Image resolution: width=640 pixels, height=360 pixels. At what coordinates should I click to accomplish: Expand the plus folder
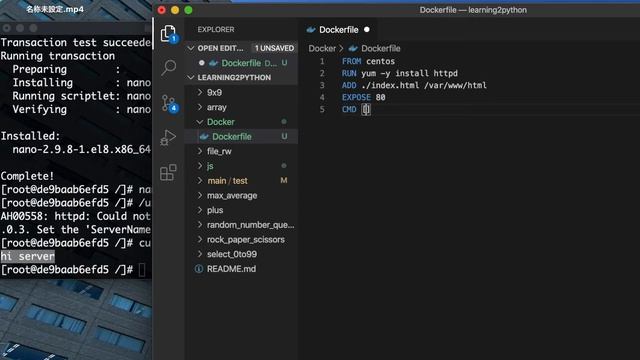[200, 210]
